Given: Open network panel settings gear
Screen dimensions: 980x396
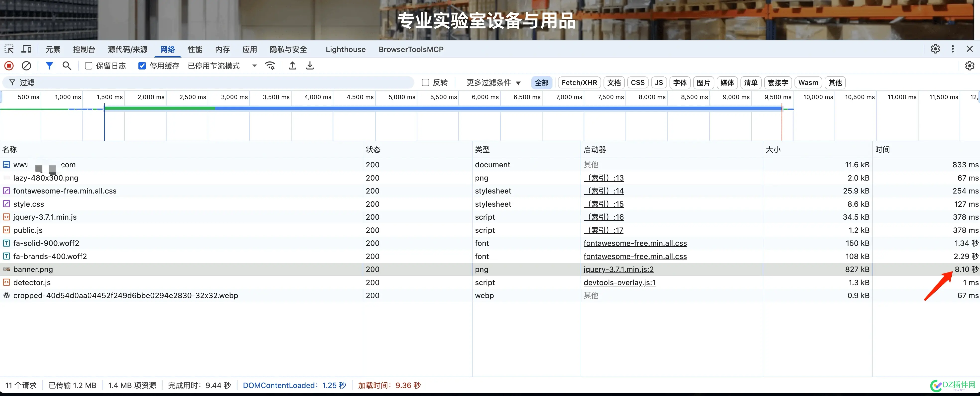Looking at the screenshot, I should (970, 66).
